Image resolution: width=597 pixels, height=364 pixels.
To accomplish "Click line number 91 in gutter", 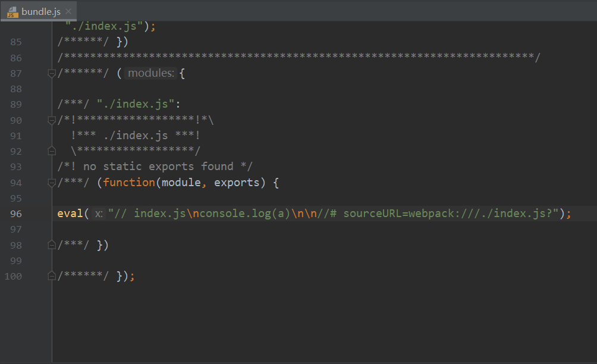I will (16, 136).
